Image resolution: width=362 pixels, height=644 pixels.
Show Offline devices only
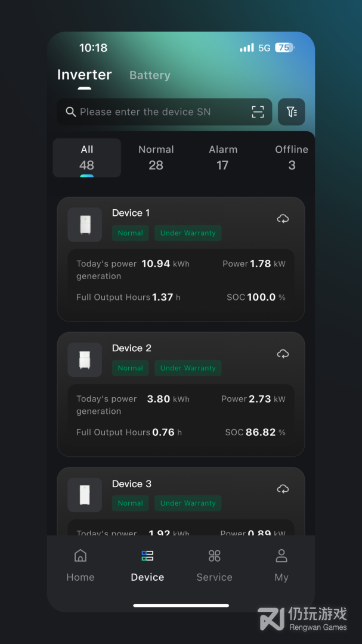click(x=292, y=157)
